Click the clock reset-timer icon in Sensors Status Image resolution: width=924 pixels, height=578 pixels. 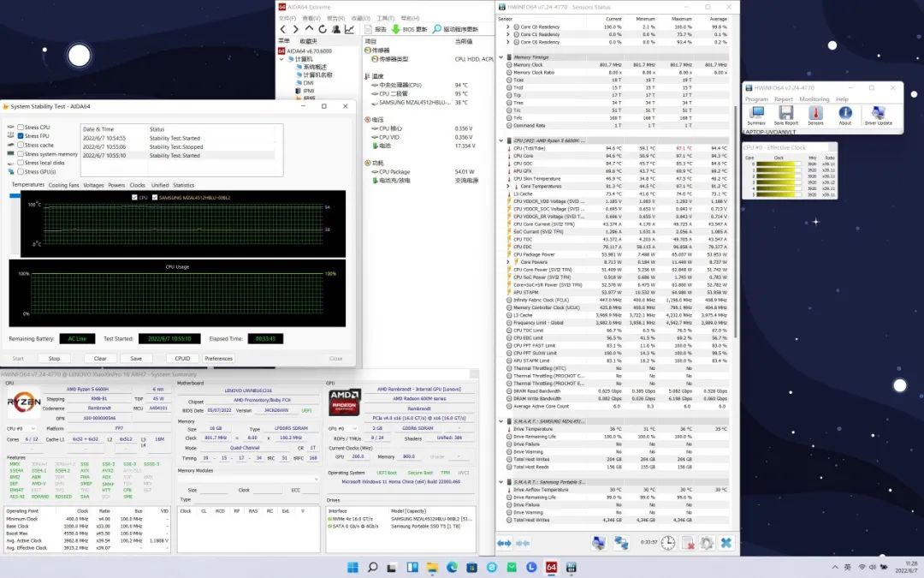(x=667, y=543)
